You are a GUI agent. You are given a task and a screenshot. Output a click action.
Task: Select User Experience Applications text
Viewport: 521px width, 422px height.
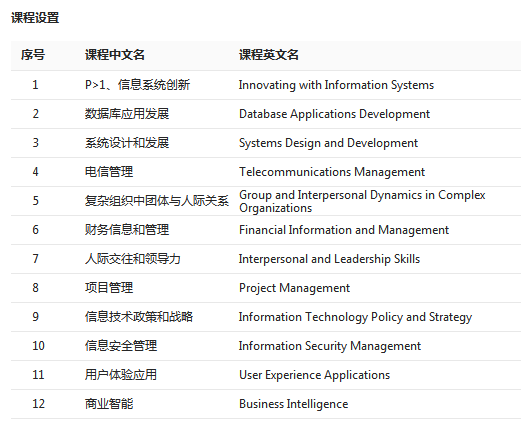tap(314, 375)
